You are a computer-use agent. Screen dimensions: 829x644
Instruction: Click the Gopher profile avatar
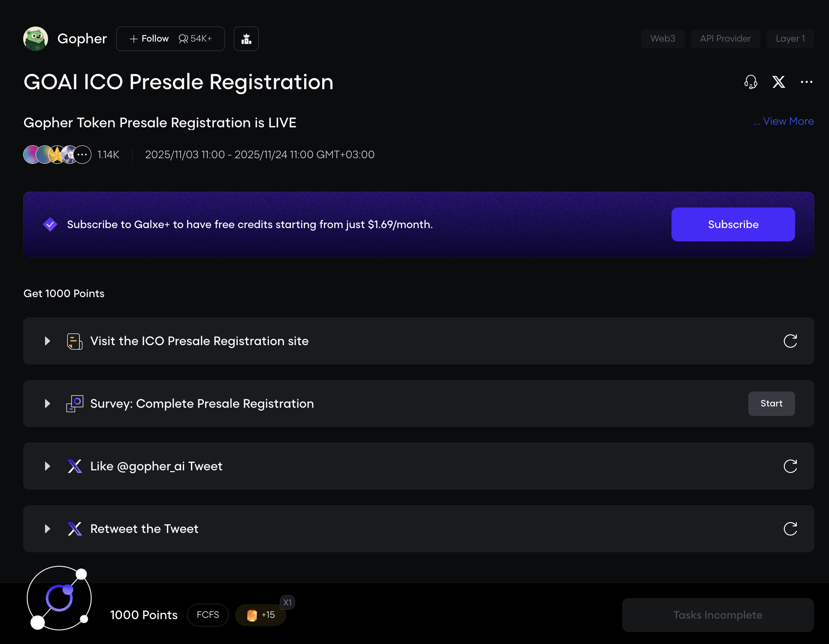(36, 39)
